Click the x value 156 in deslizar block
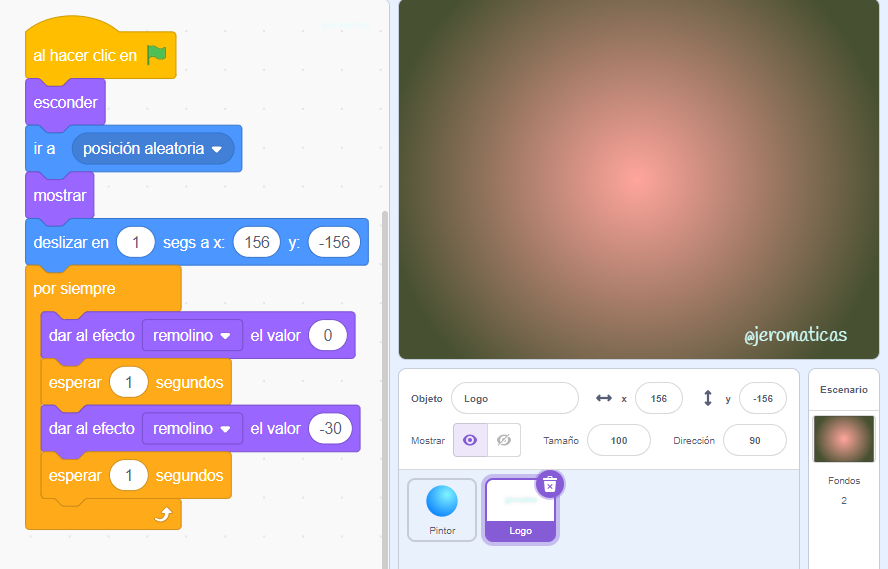 point(257,242)
